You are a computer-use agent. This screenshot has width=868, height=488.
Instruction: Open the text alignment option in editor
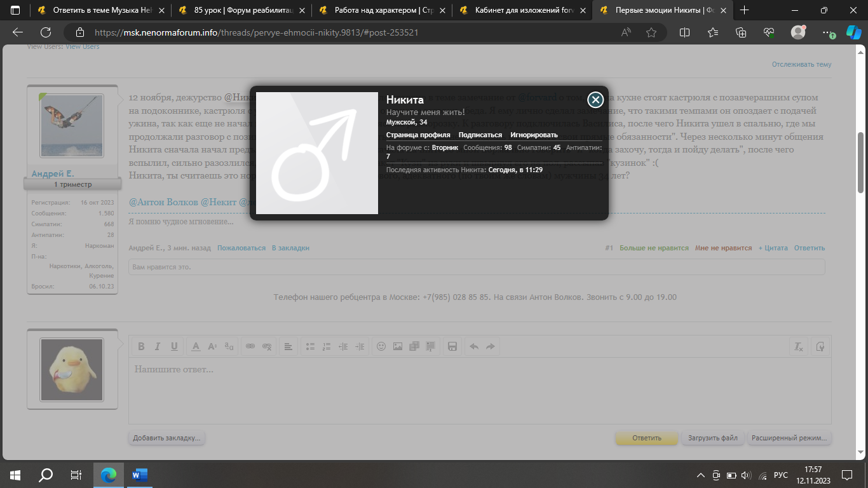288,346
